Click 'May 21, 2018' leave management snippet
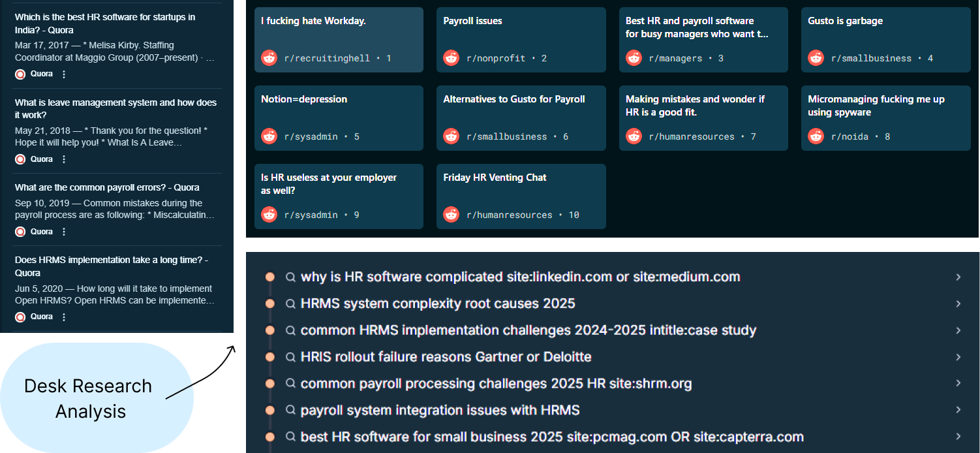This screenshot has height=453, width=980. (x=111, y=136)
